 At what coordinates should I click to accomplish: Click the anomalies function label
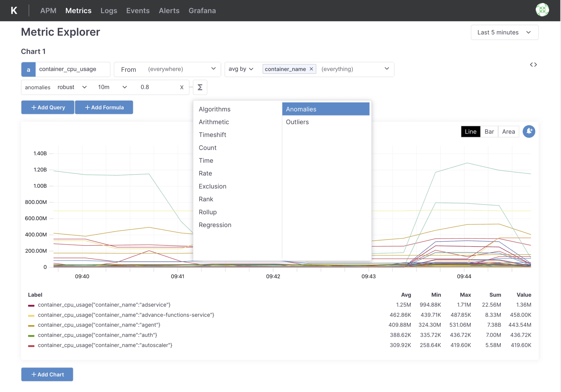38,87
